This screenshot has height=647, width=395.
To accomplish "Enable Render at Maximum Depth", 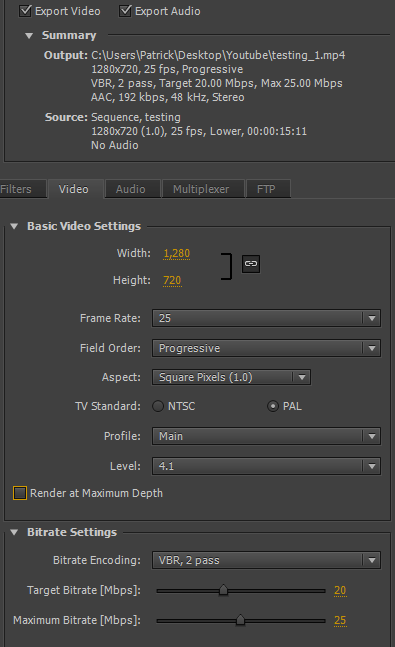I will click(20, 493).
